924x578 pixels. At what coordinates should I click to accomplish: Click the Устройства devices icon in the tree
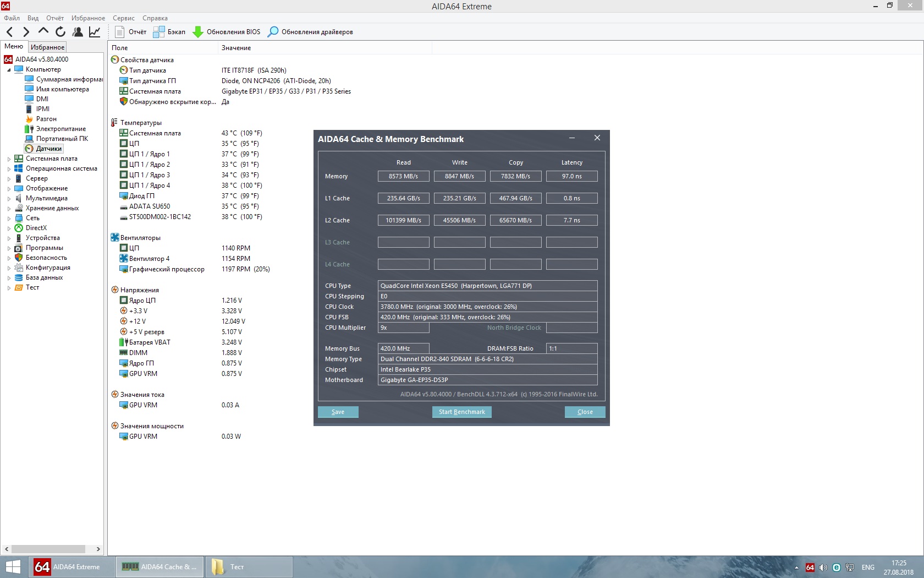pyautogui.click(x=19, y=238)
